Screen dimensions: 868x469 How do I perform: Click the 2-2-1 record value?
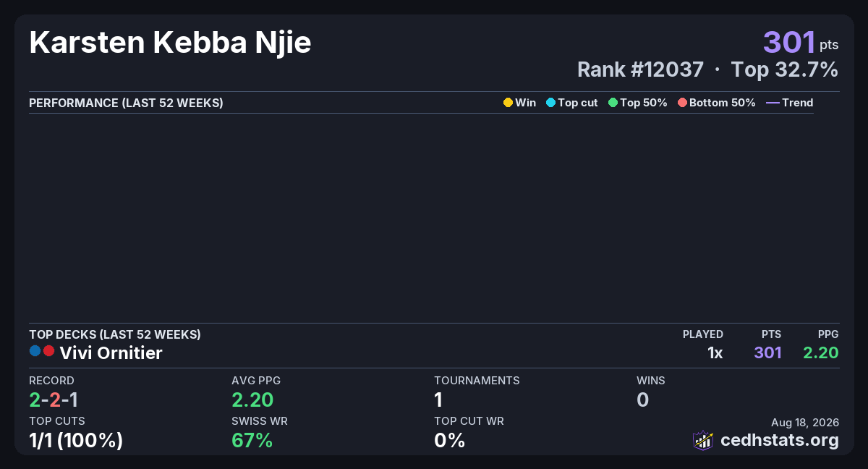tap(54, 400)
